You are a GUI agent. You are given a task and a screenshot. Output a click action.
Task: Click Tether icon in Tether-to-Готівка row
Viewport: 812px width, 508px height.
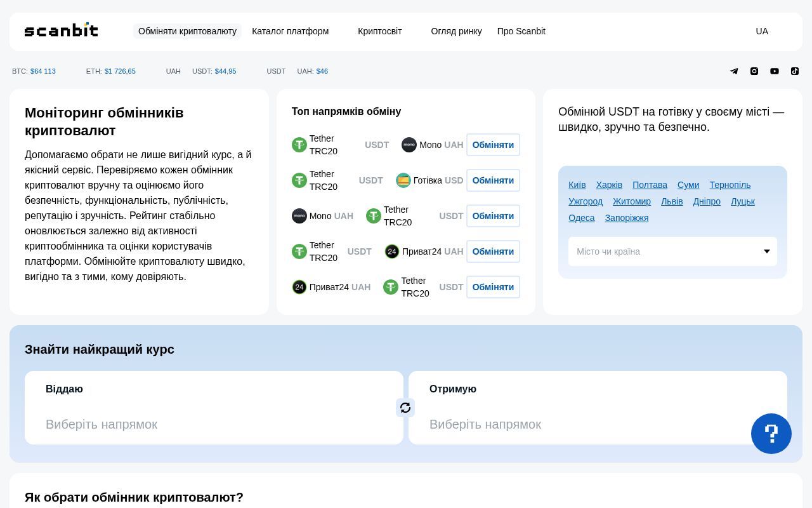tap(299, 180)
